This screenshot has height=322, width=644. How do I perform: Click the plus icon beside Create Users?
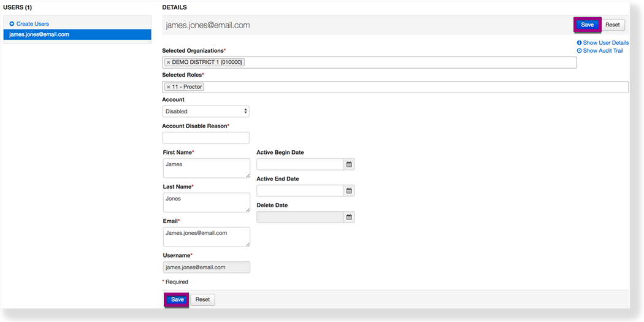pyautogui.click(x=12, y=24)
